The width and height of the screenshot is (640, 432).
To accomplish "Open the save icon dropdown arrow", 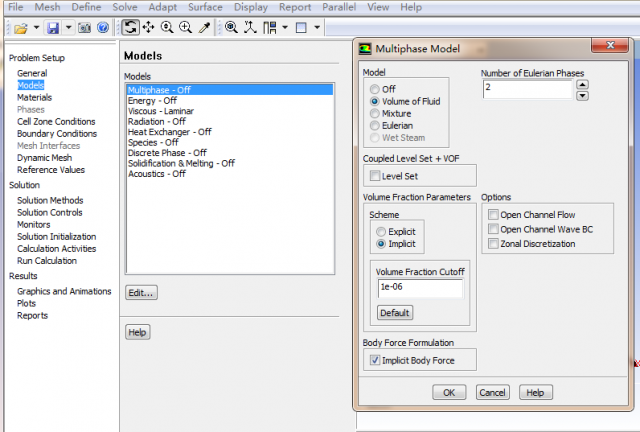I will pyautogui.click(x=68, y=27).
